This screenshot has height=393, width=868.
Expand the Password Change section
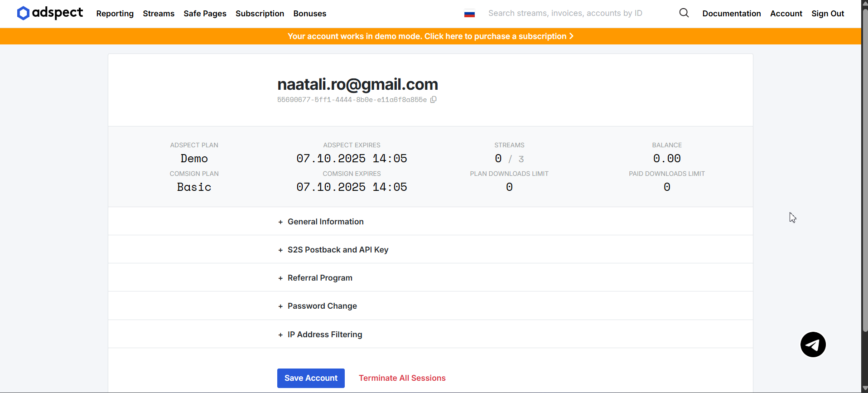[x=322, y=306]
